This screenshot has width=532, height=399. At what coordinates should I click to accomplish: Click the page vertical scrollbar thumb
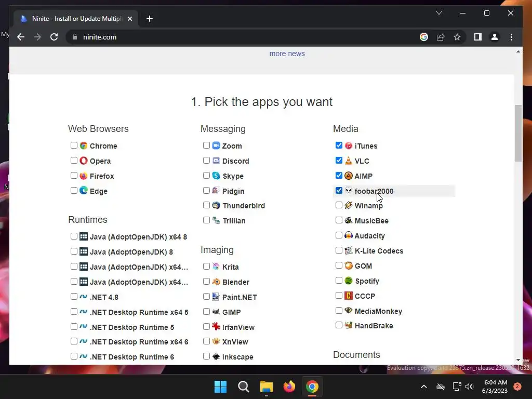click(x=518, y=133)
